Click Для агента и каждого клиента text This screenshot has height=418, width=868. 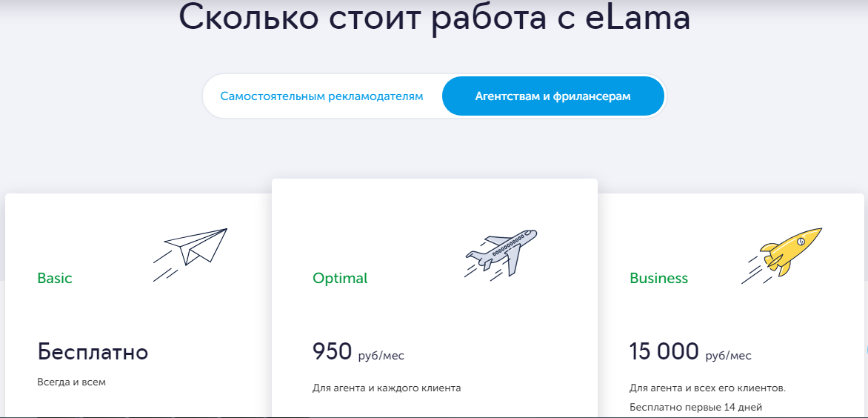click(x=387, y=388)
